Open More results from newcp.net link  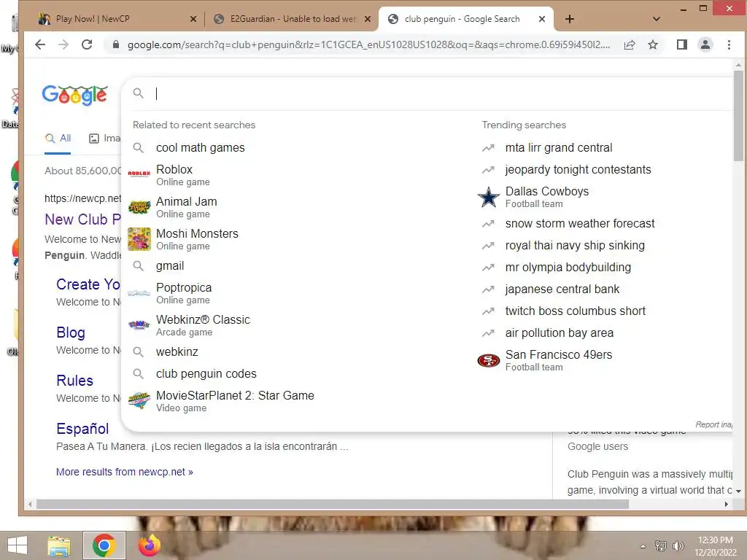point(124,472)
